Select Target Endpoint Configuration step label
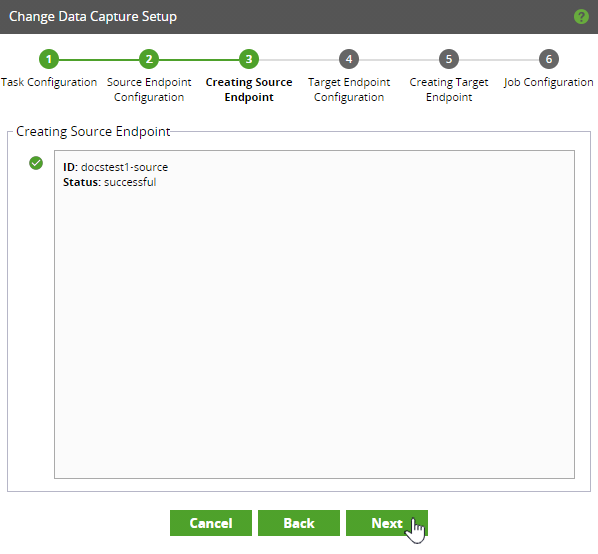Viewport: 598px width, 554px height. click(349, 90)
